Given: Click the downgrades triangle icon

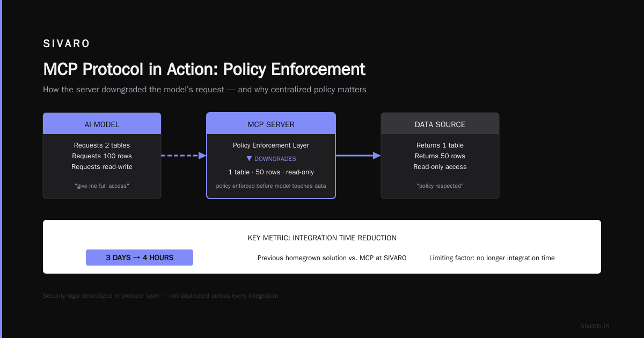Looking at the screenshot, I should tap(249, 159).
